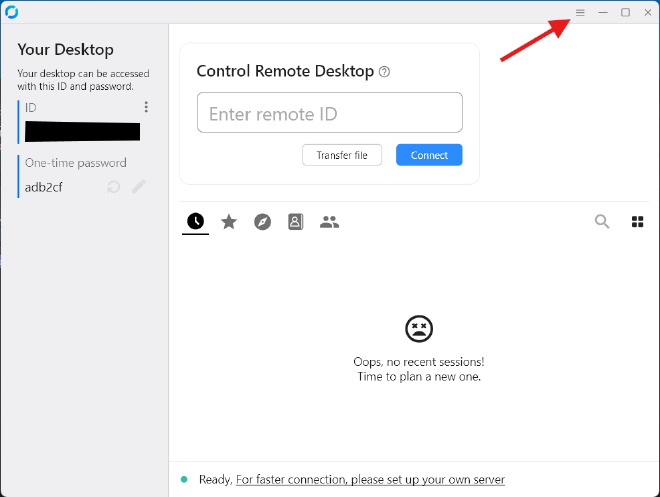Follow the set up your own server link
Viewport: 660px width, 497px height.
(370, 480)
